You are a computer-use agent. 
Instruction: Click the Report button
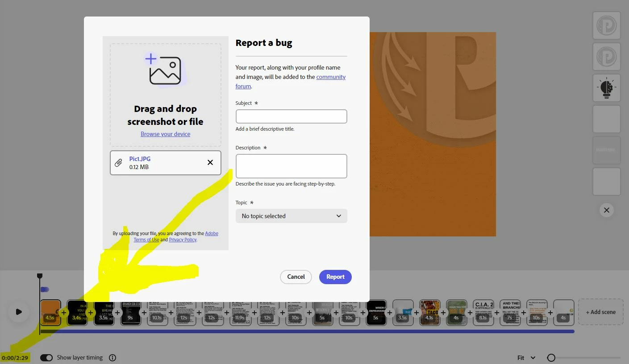[335, 277]
